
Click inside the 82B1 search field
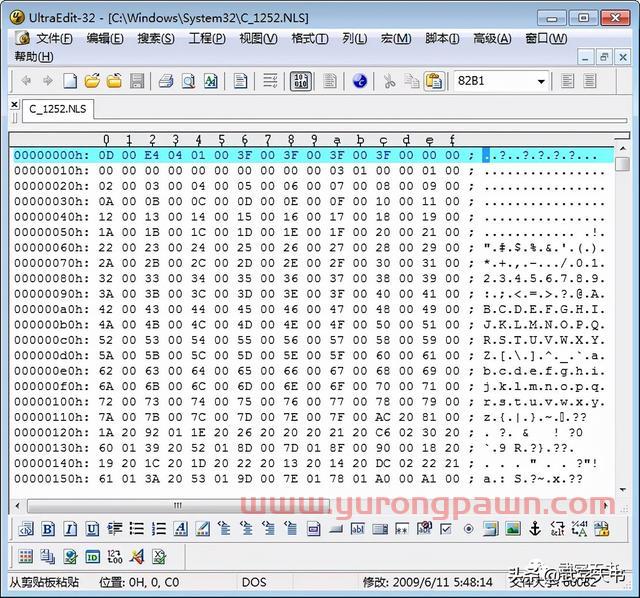[x=495, y=81]
